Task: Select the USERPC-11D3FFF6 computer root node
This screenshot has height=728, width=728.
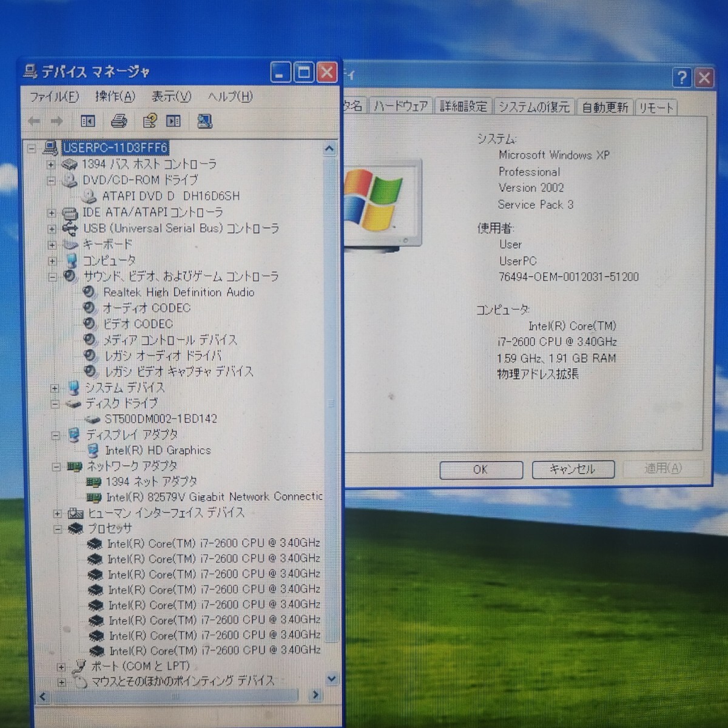Action: point(114,148)
